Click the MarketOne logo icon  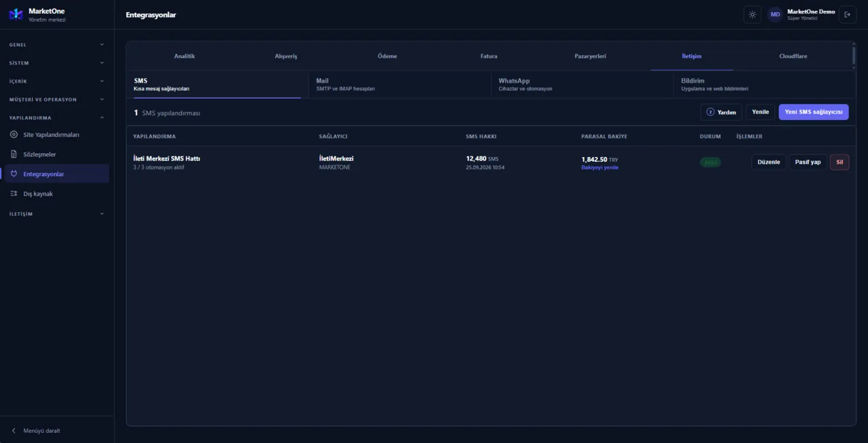coord(16,14)
